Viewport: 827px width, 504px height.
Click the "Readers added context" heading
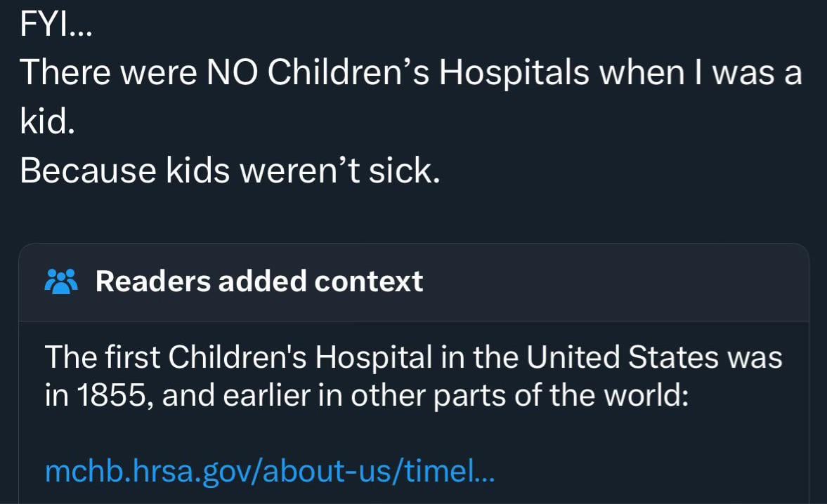(x=259, y=281)
